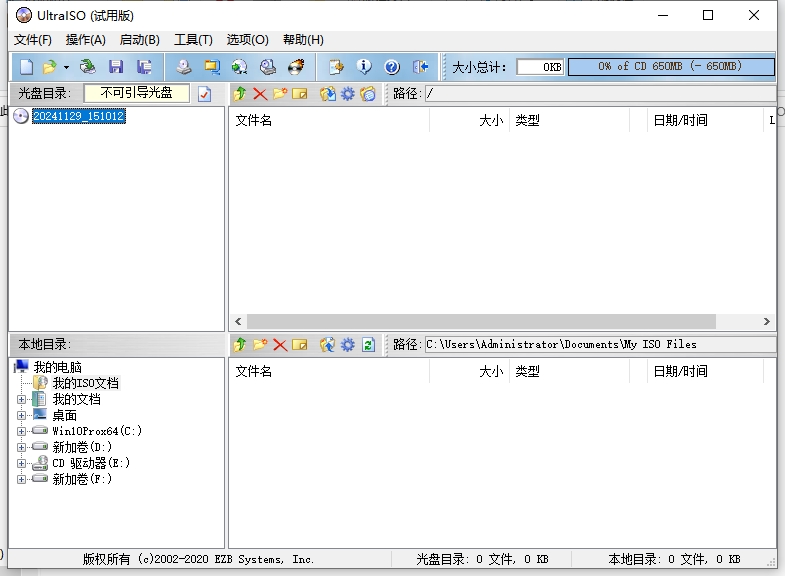The height and width of the screenshot is (576, 785).
Task: Open the dropdown arrow next to Open icon
Action: tap(66, 67)
